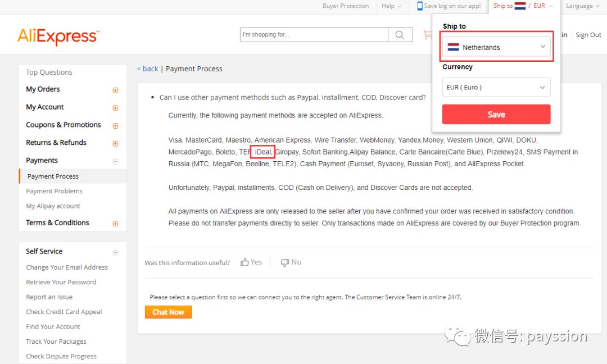Screen dimensions: 607x364
Task: Expand Returns & Refunds plus icon
Action: click(x=115, y=143)
